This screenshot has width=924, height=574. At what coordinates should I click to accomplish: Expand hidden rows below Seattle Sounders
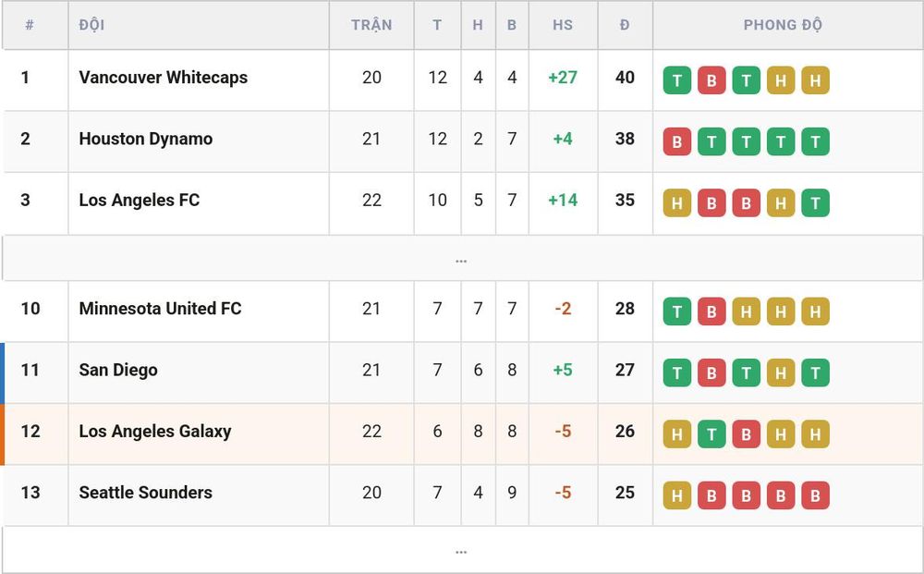click(461, 550)
